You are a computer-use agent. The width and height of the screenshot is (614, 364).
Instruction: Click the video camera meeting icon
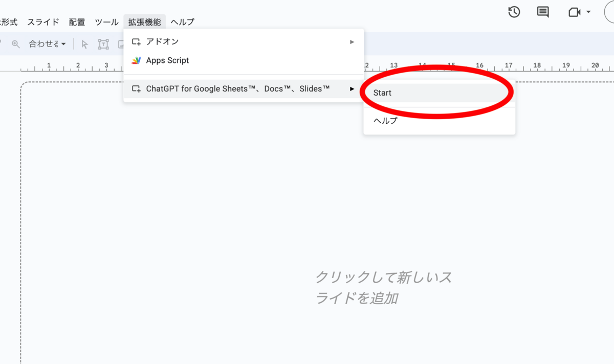[574, 12]
